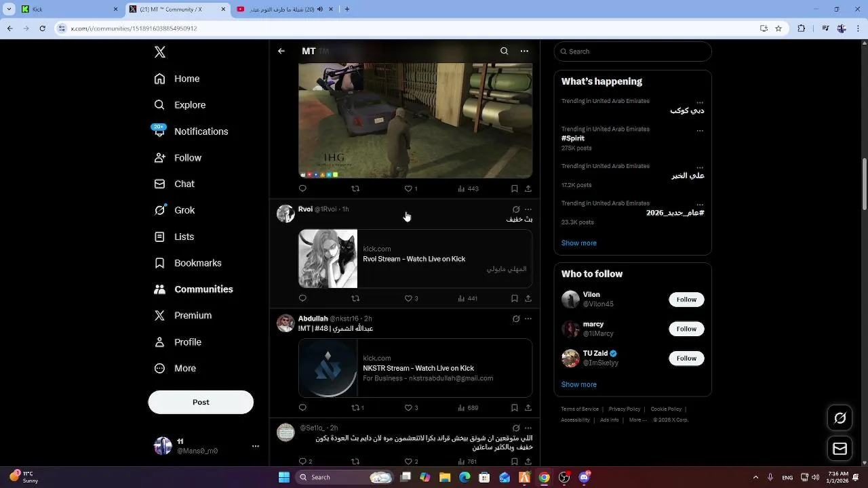Screen dimensions: 868x488
Task: Open Premium in sidebar
Action: click(183, 315)
